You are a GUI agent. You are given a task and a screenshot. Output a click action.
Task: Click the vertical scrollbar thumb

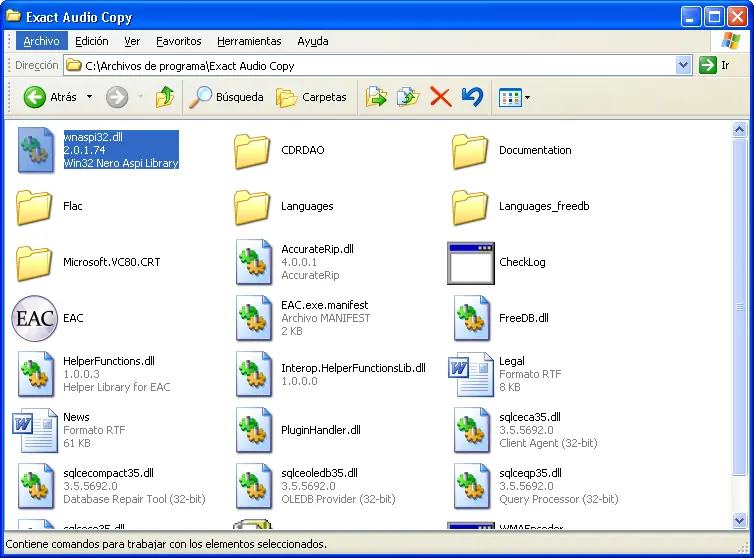click(740, 307)
